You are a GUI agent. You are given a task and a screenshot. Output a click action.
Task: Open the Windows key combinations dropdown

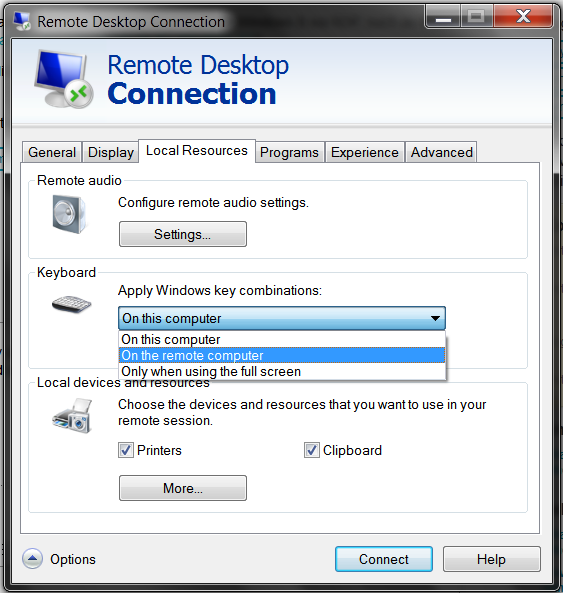[282, 318]
